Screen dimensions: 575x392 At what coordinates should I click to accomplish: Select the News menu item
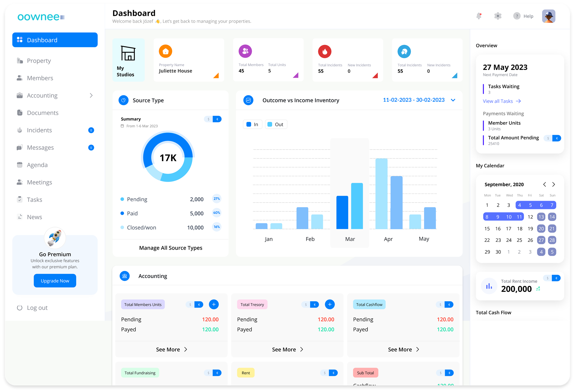[35, 216]
